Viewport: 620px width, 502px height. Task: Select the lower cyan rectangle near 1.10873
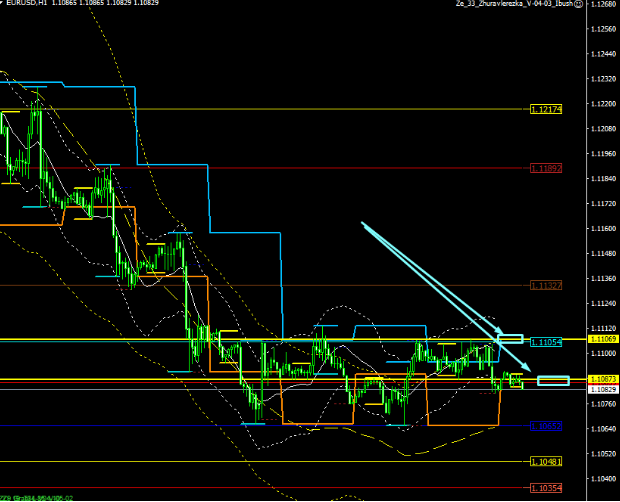coord(552,380)
